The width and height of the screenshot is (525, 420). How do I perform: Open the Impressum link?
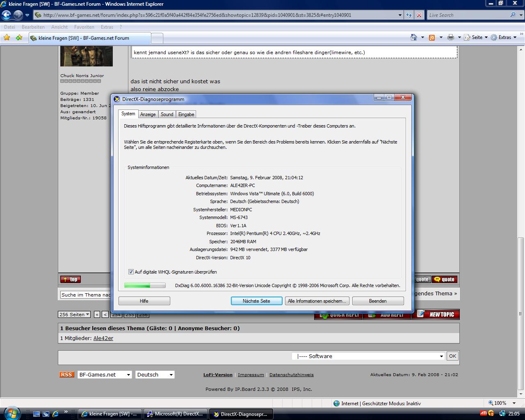[x=251, y=375]
